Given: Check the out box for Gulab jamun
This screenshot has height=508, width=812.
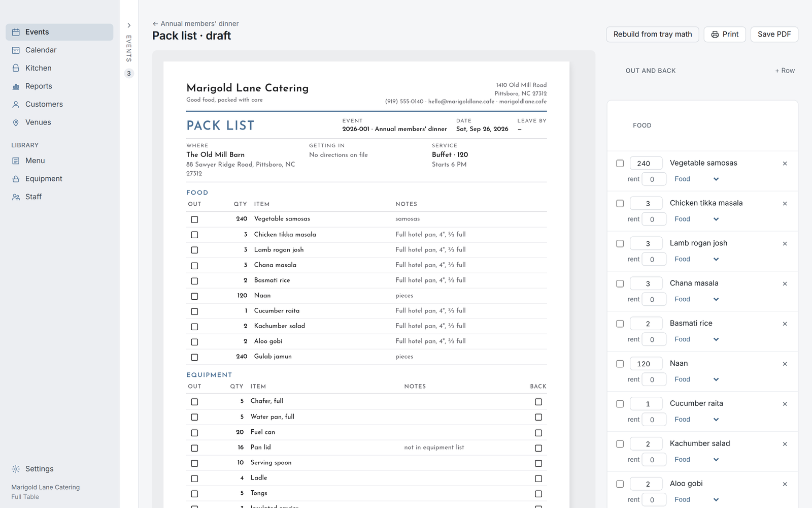Looking at the screenshot, I should pyautogui.click(x=194, y=357).
